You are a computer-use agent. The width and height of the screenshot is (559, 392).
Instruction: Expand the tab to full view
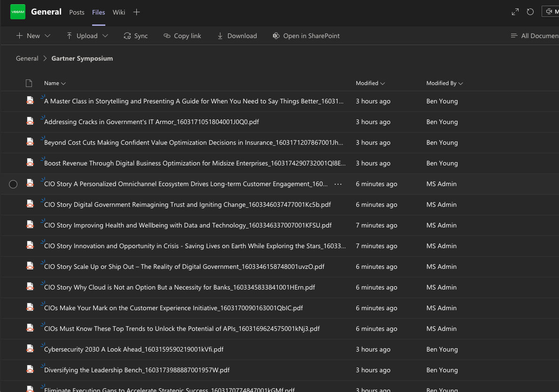515,12
